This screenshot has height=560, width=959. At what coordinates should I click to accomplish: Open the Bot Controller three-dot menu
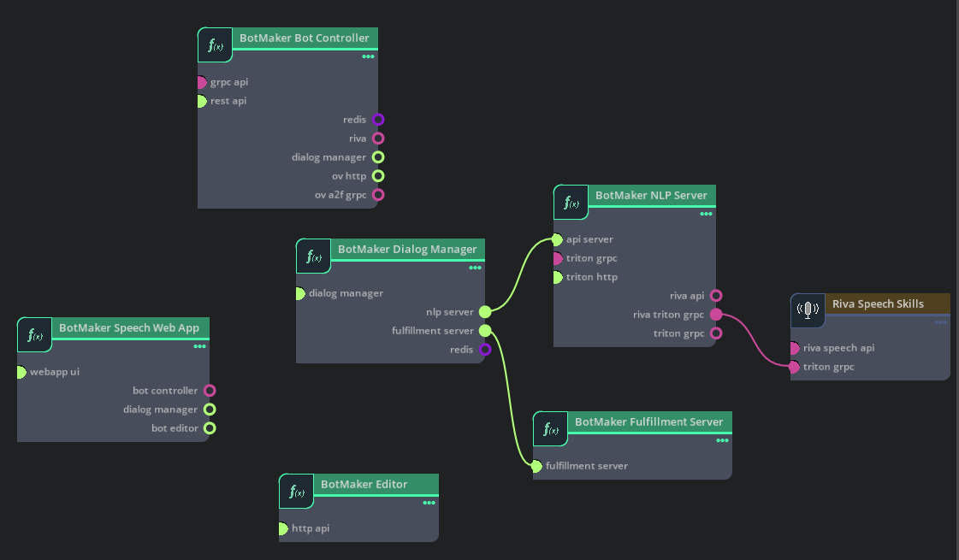click(x=368, y=56)
